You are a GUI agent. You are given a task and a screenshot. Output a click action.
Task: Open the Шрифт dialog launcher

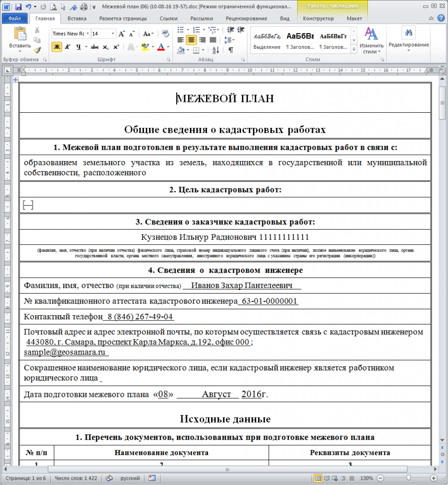[x=169, y=60]
